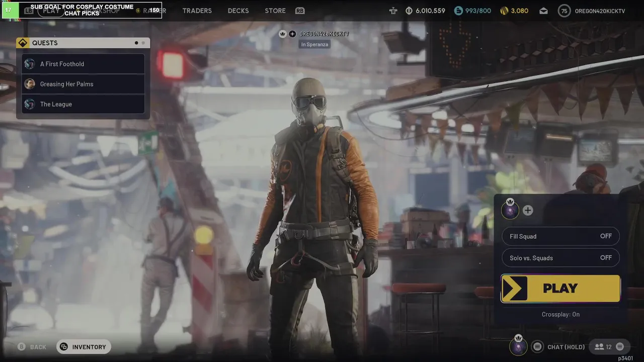Open the Store tab
This screenshot has width=644, height=362.
[x=275, y=11]
